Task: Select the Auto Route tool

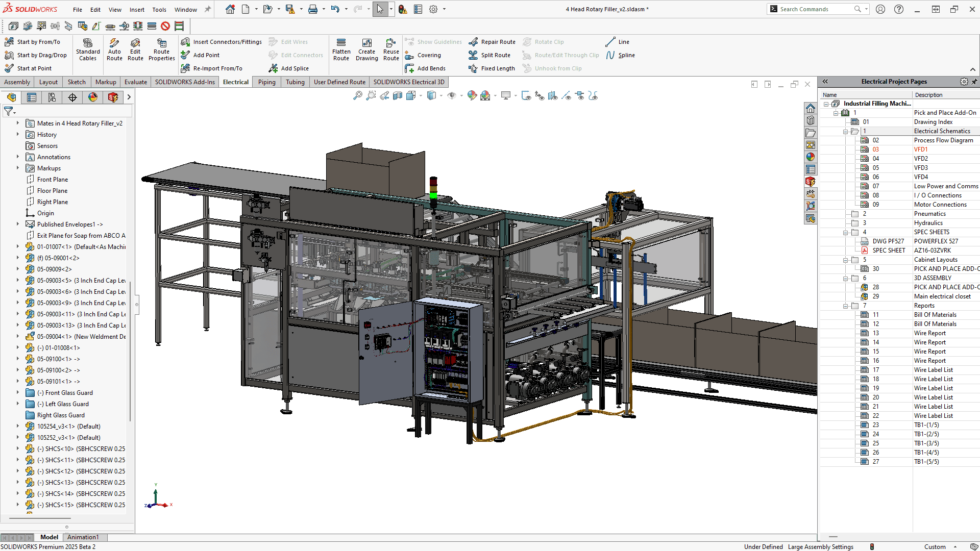Action: [114, 49]
